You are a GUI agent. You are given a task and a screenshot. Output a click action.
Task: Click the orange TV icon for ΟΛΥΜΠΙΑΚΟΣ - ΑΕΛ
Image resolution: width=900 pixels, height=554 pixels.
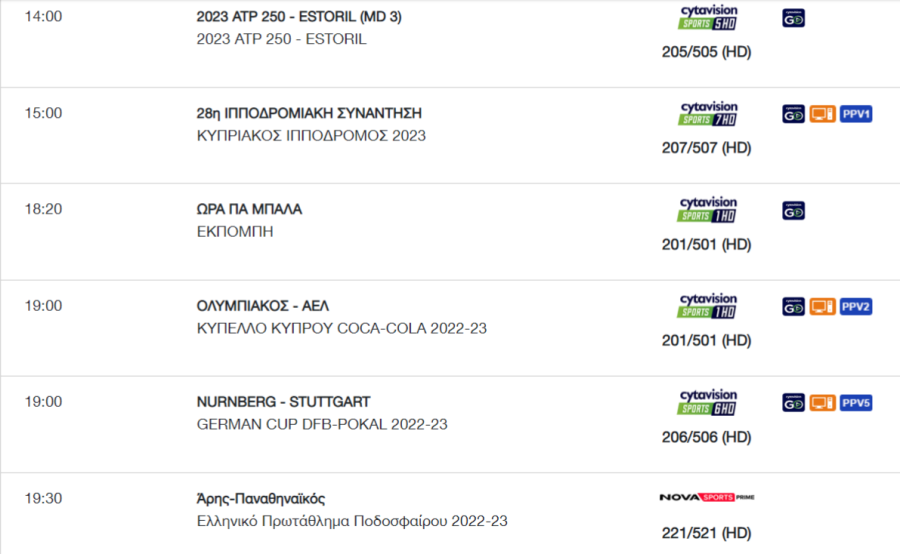[823, 307]
